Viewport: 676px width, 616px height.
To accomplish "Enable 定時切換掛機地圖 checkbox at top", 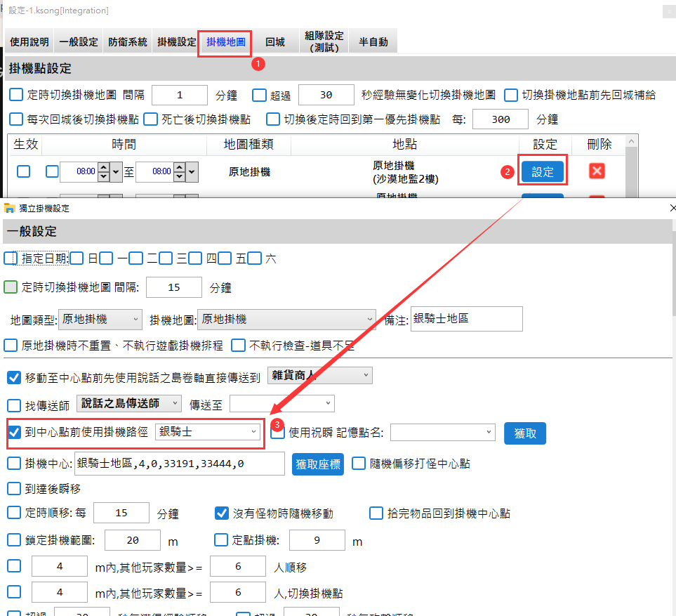I will click(16, 95).
